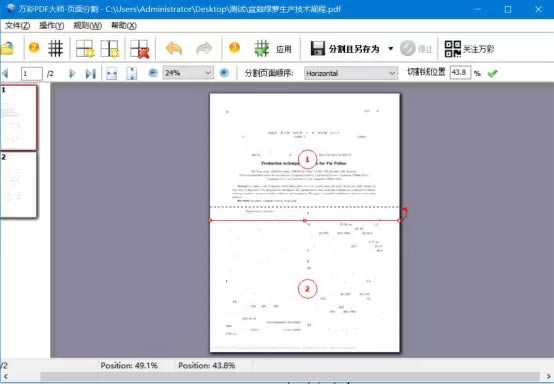Click the fit width icon
554x384 pixels.
111,73
